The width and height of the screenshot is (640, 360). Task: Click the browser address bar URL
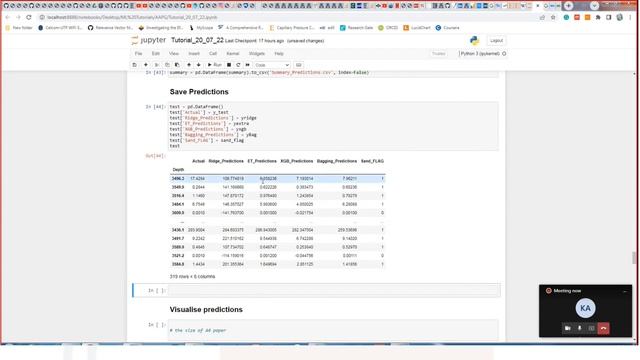coord(132,18)
